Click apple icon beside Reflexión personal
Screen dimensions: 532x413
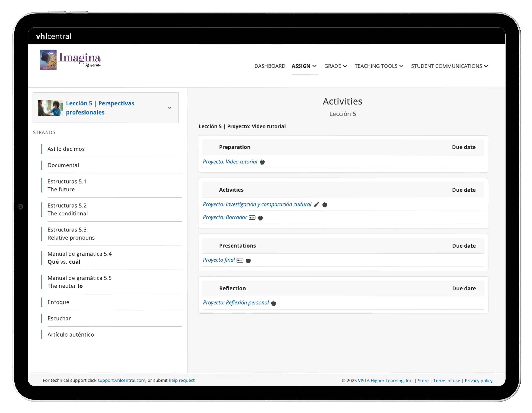coord(273,303)
